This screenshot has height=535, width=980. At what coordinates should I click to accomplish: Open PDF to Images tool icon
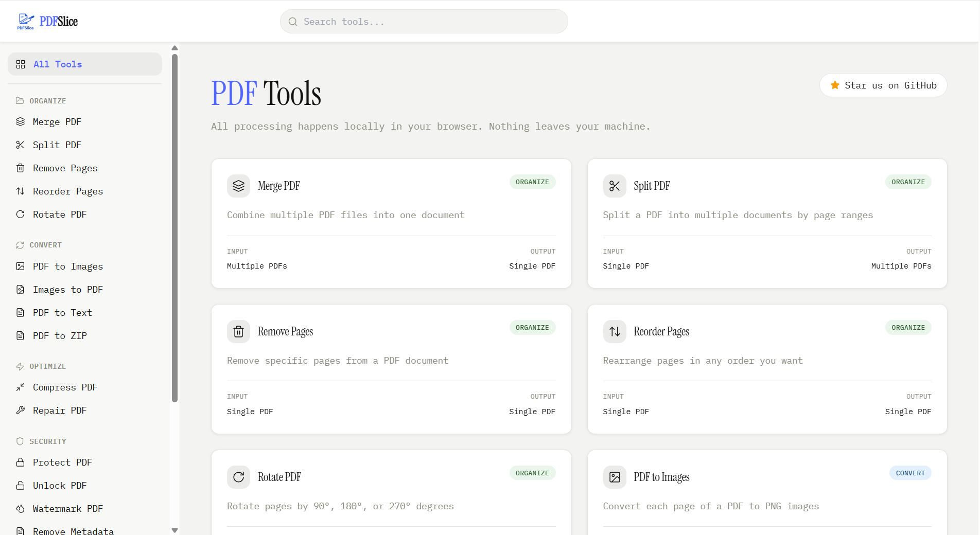(21, 266)
